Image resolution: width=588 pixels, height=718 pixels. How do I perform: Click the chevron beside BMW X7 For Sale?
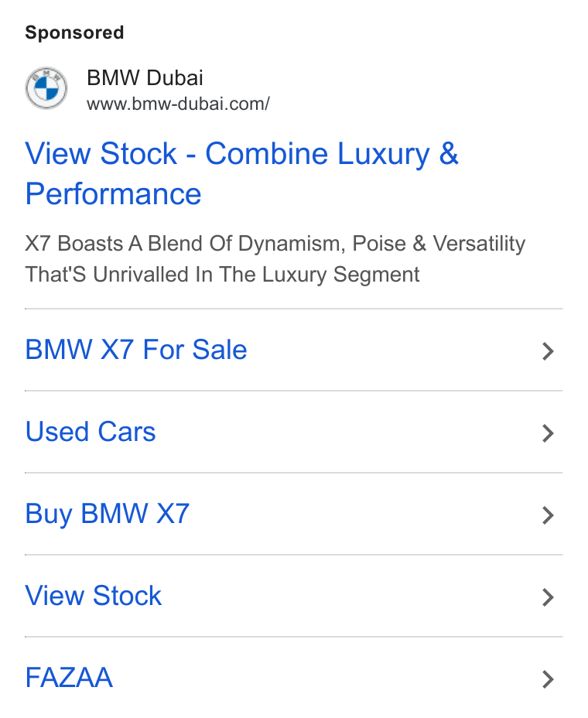(x=548, y=351)
